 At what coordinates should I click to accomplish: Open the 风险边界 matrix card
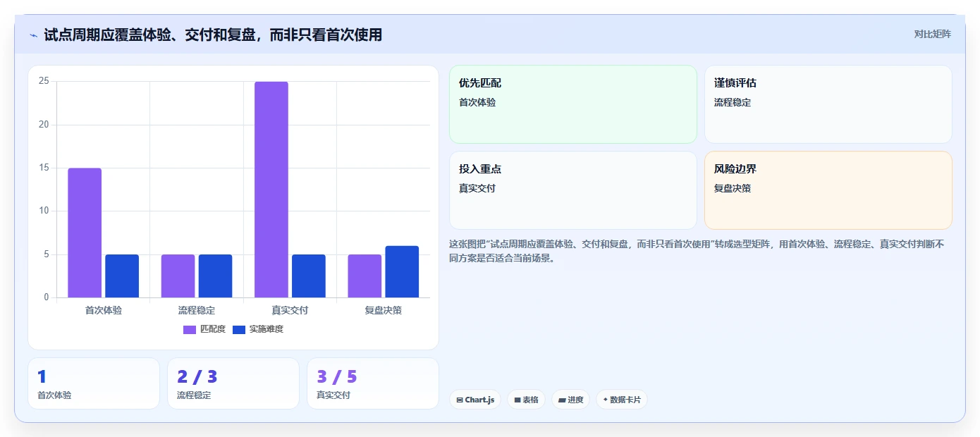click(828, 190)
